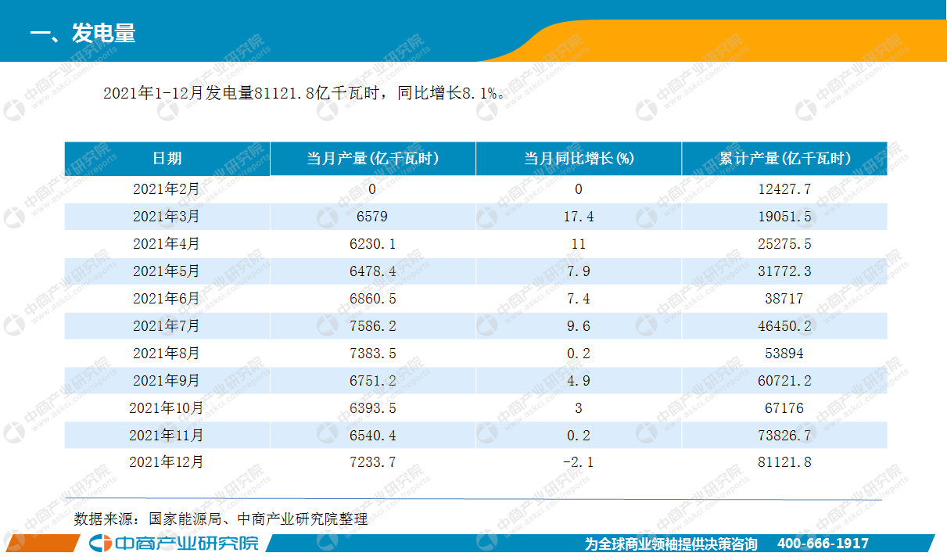Click the 0.2 growth value in 2021年8月 row

579,354
